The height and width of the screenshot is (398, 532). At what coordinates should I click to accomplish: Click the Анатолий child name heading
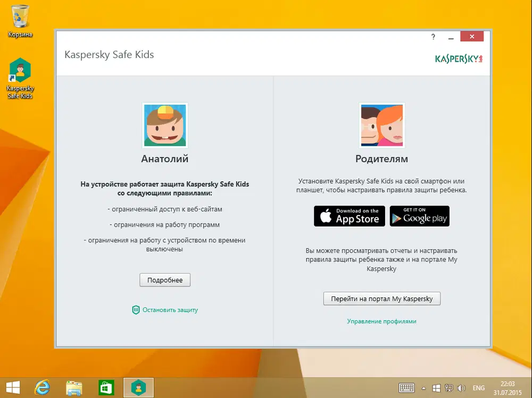point(165,159)
